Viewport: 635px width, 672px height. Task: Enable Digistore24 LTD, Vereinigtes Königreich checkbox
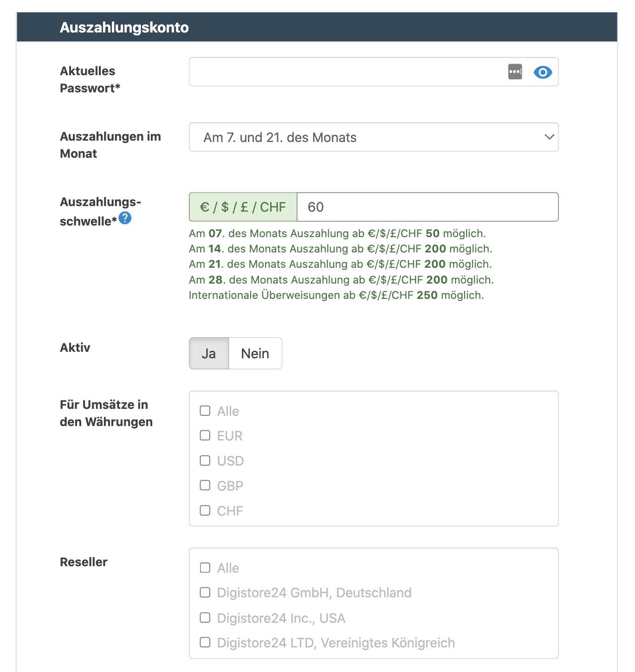[205, 642]
